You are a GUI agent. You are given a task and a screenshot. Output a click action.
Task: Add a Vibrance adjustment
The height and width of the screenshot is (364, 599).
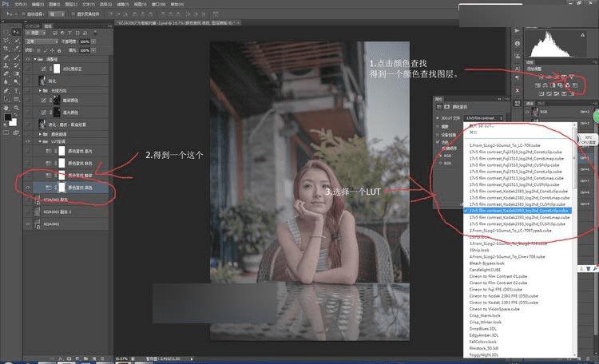[572, 77]
